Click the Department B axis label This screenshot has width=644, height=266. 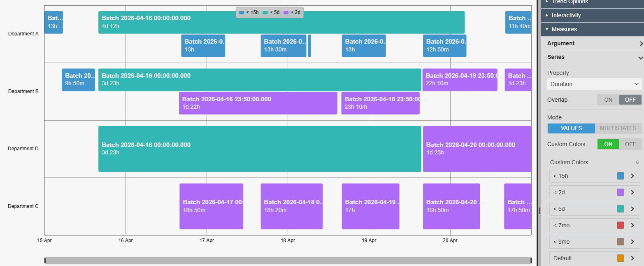[x=23, y=91]
